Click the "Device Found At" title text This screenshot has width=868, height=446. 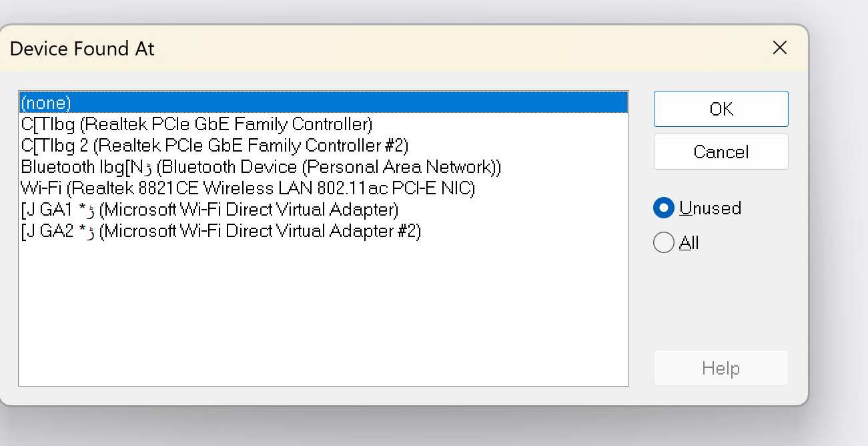82,49
